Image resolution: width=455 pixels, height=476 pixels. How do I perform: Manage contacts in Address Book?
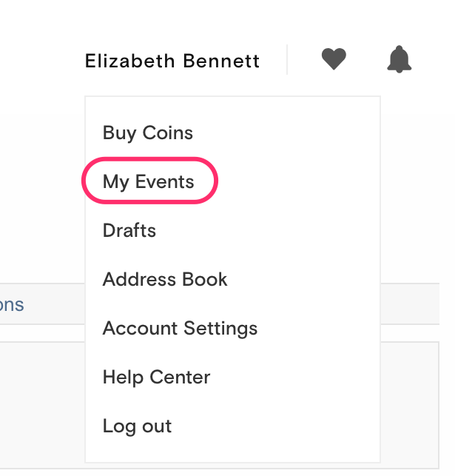165,279
